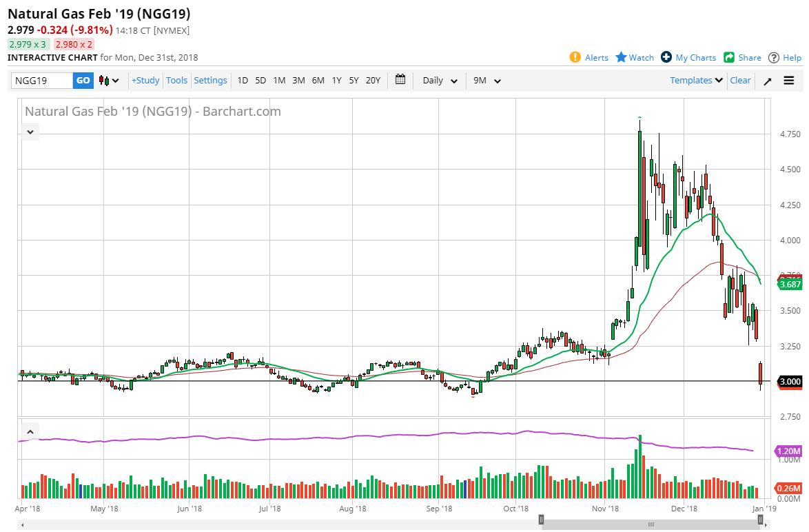This screenshot has width=809, height=532.
Task: Click the bottom timeline range scrollbar
Action: pos(651,524)
